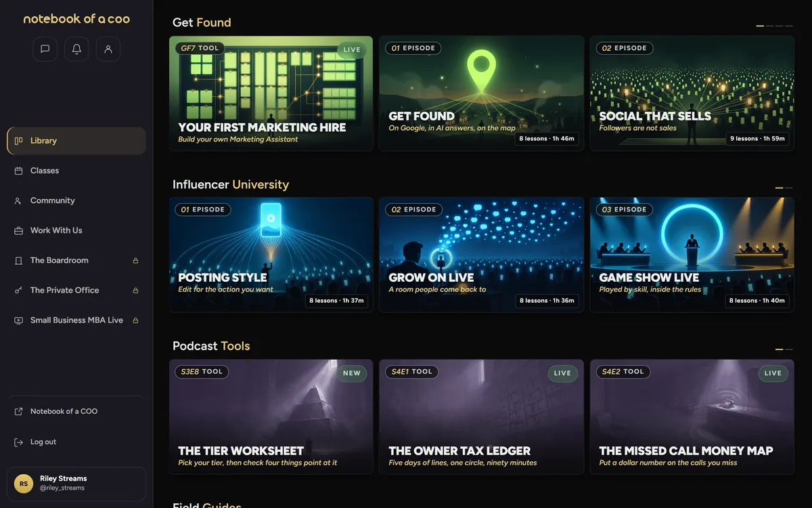Open the Posting Style episode card
The height and width of the screenshot is (508, 812).
271,255
